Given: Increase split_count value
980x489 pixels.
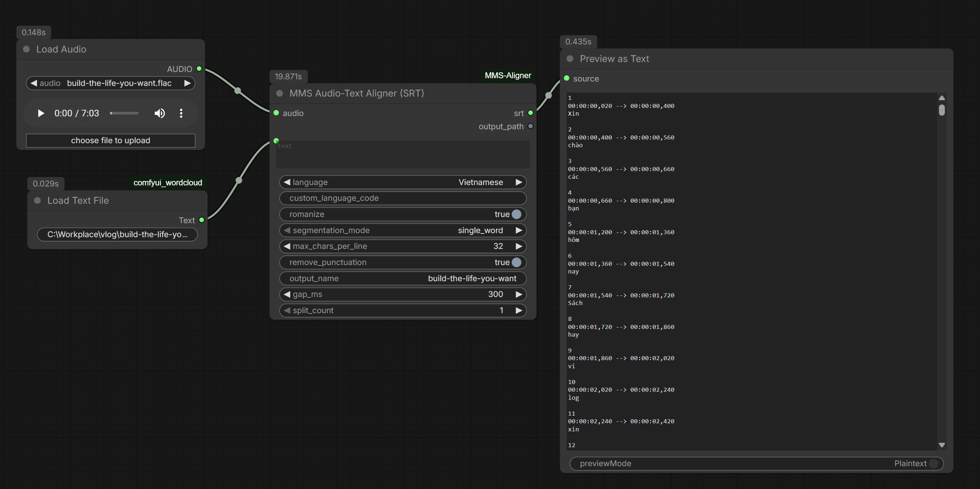Looking at the screenshot, I should (519, 310).
